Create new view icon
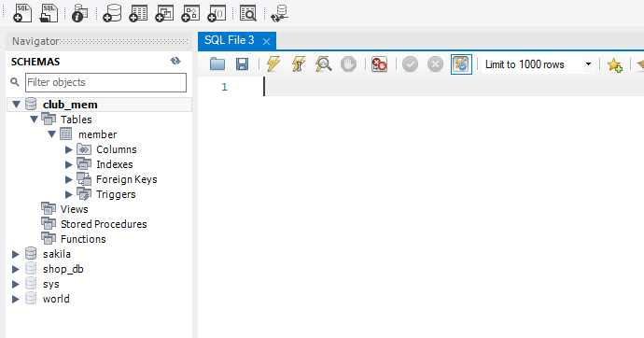Viewport: 644px width, 338px height. [164, 13]
